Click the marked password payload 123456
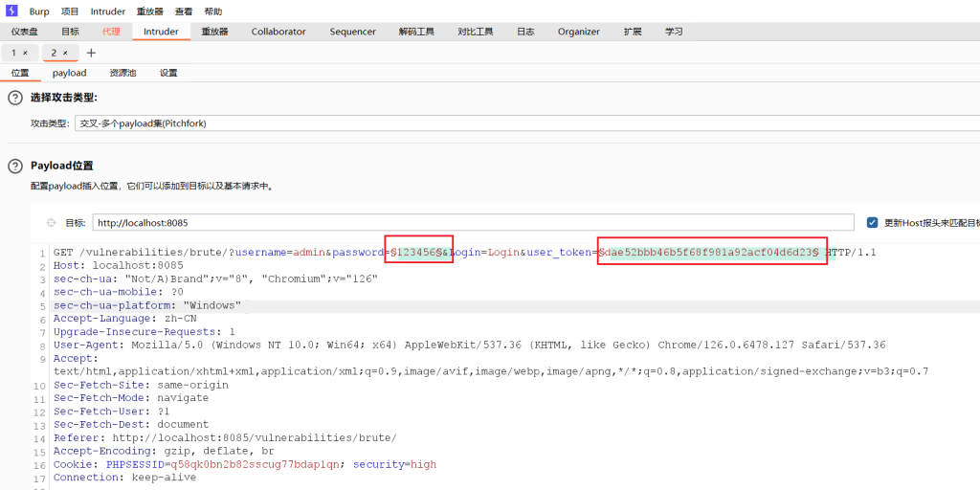Viewport: 980px width, 490px height. [x=418, y=253]
